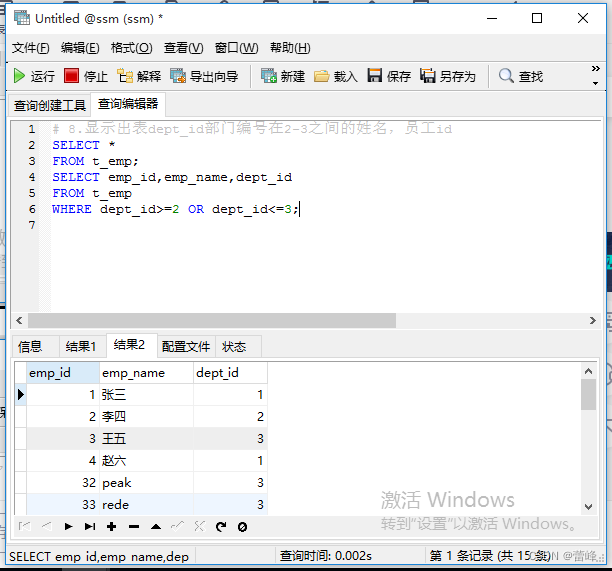Add a record with the plus icon
612x571 pixels.
click(x=112, y=527)
